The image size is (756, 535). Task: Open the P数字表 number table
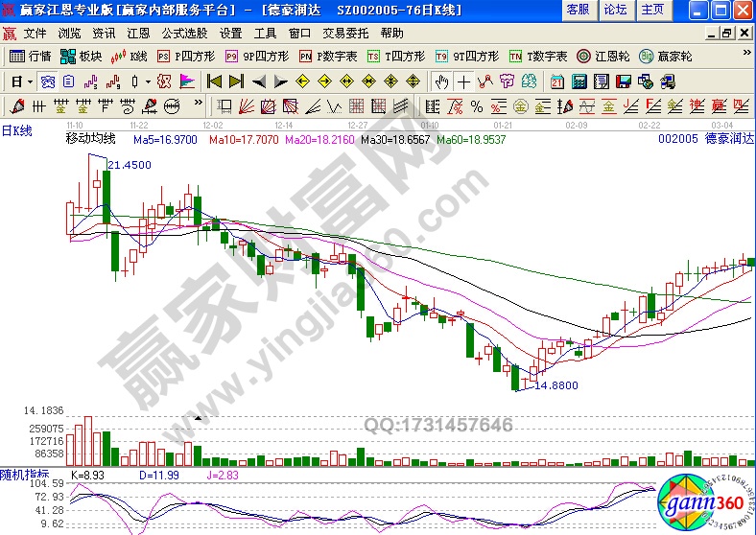point(328,57)
